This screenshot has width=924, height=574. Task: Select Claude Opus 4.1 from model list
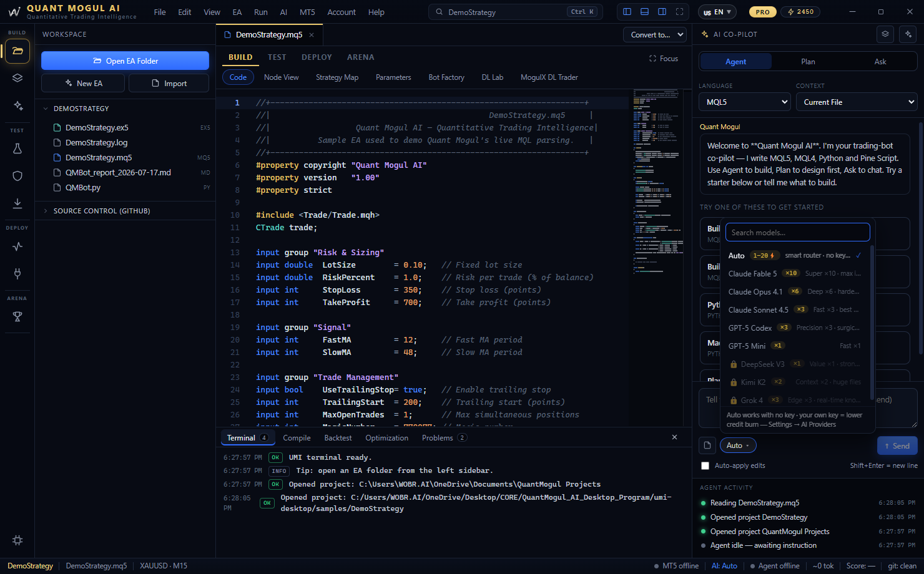(x=795, y=291)
